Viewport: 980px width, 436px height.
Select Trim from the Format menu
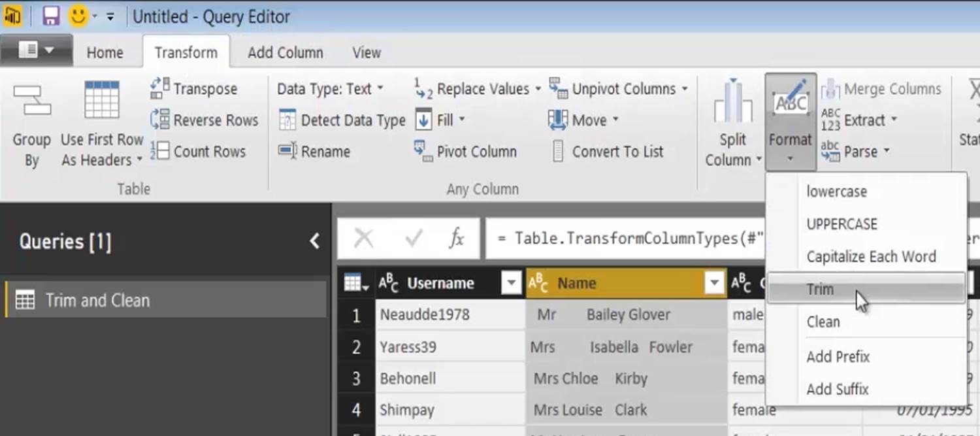click(820, 289)
